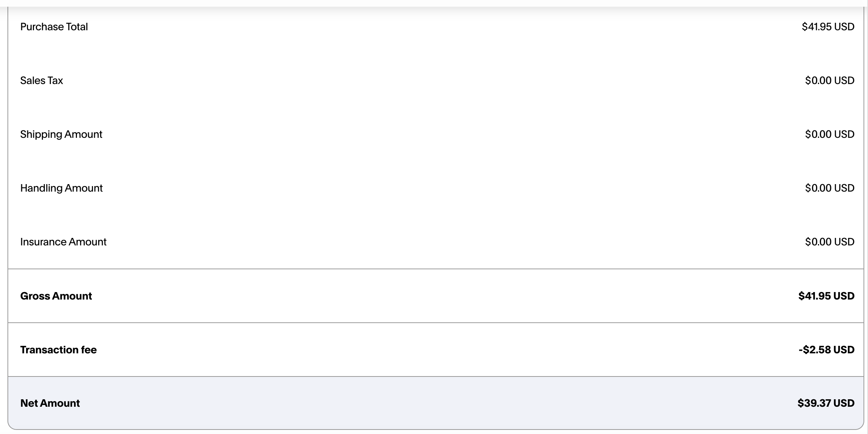Click the Sales Tax label

pos(41,81)
